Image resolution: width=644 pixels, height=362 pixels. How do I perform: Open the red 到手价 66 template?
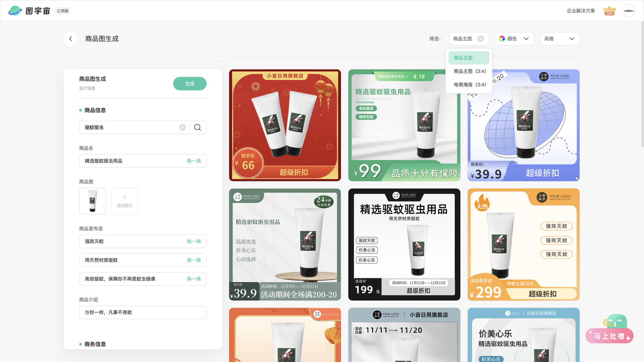point(285,125)
